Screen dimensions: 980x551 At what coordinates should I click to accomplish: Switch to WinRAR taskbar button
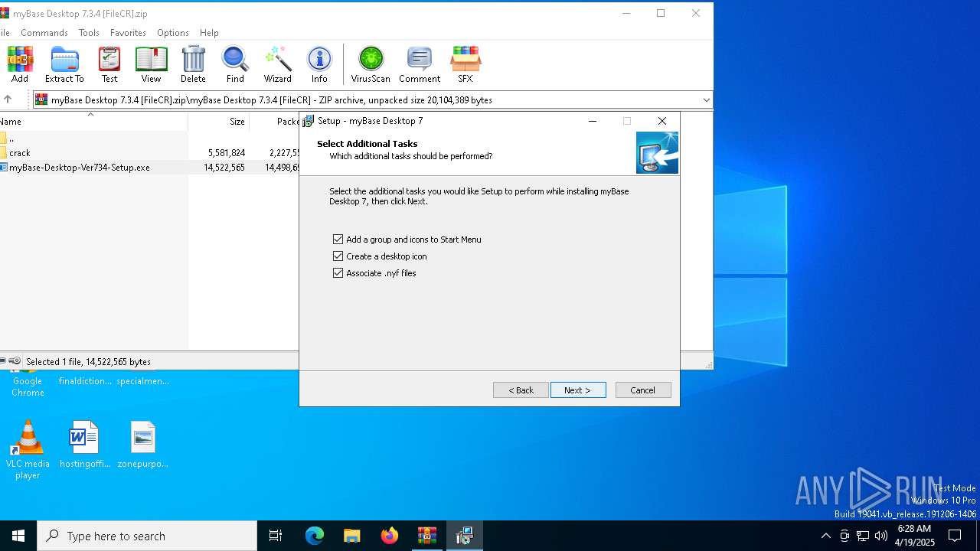pos(426,536)
